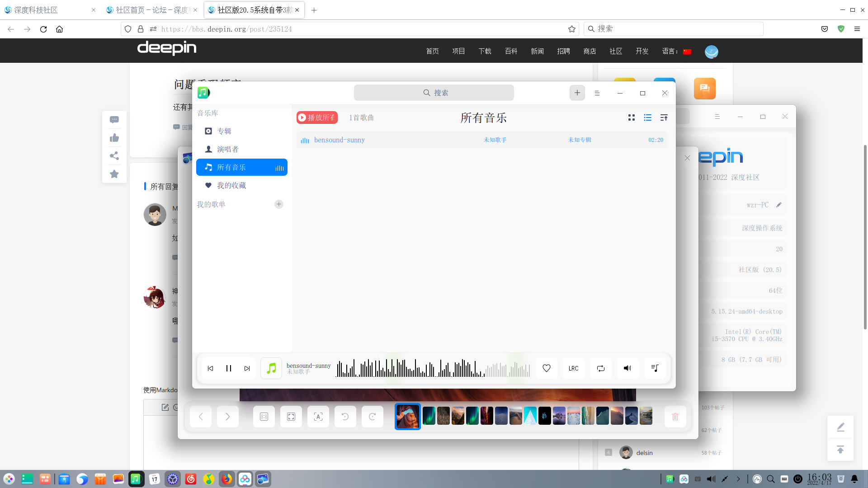868x488 pixels.
Task: Switch music library to grid view
Action: point(631,117)
